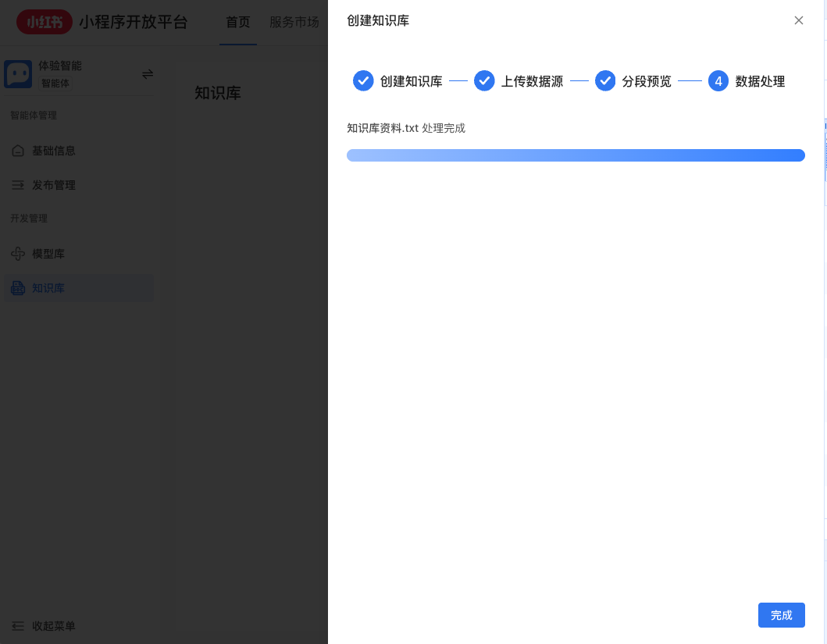Open 发布管理 via its sidebar icon
827x644 pixels.
[x=17, y=185]
